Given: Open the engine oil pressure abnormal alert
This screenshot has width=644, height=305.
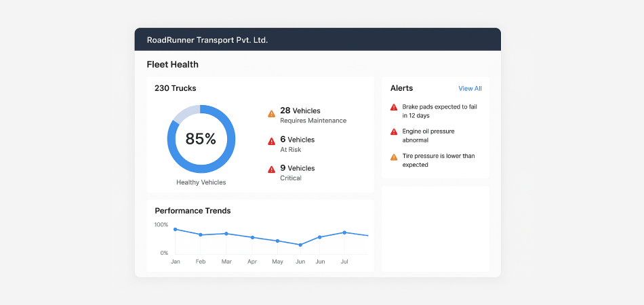Looking at the screenshot, I should pyautogui.click(x=428, y=136).
